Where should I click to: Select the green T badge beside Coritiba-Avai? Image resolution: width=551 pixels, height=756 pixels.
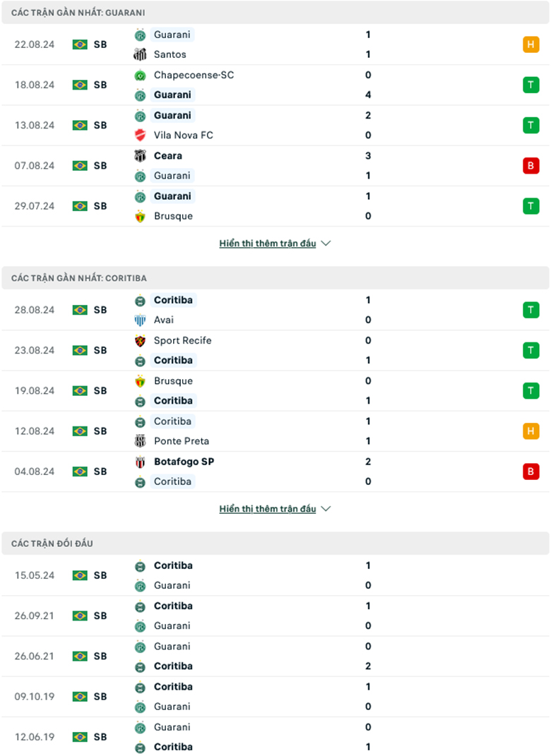click(531, 309)
